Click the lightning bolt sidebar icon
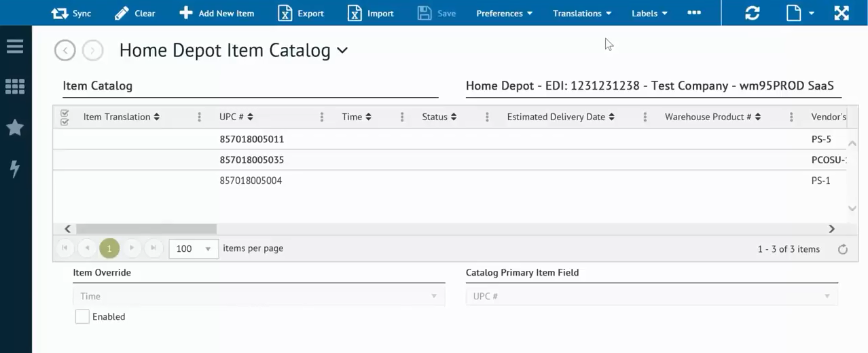Viewport: 868px width, 353px height. point(15,168)
